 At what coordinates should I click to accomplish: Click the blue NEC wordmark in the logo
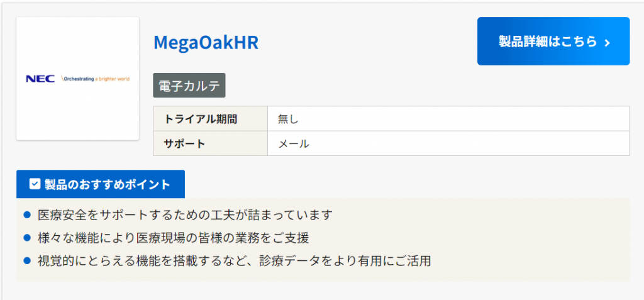pyautogui.click(x=41, y=79)
